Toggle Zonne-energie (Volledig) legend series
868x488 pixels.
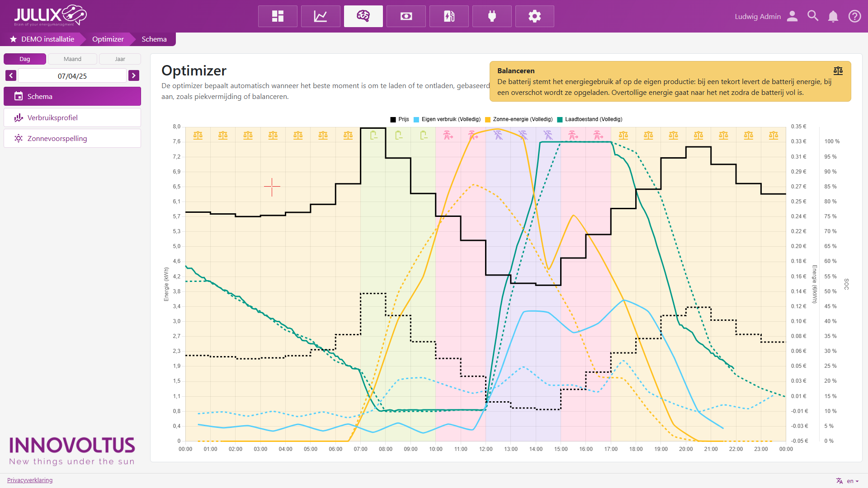519,119
